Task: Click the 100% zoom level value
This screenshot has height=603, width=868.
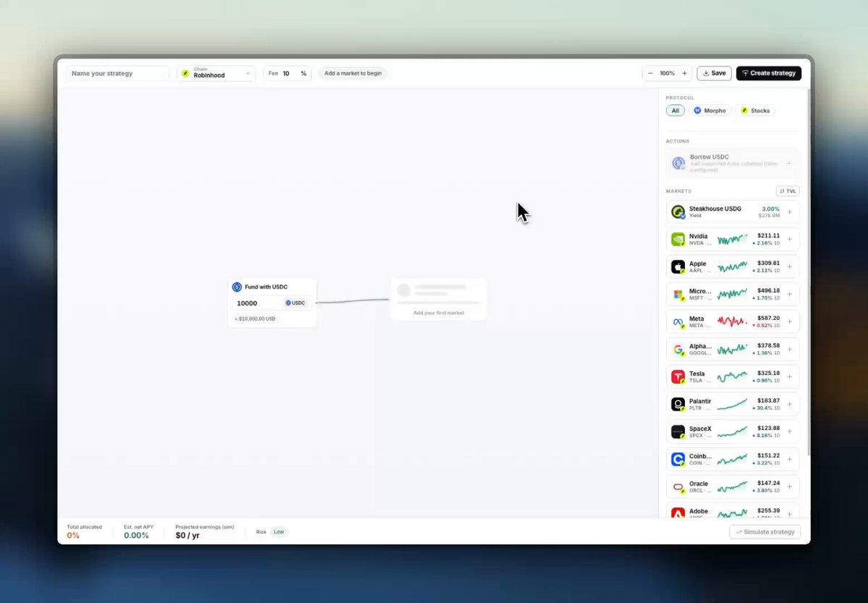Action: (x=667, y=73)
